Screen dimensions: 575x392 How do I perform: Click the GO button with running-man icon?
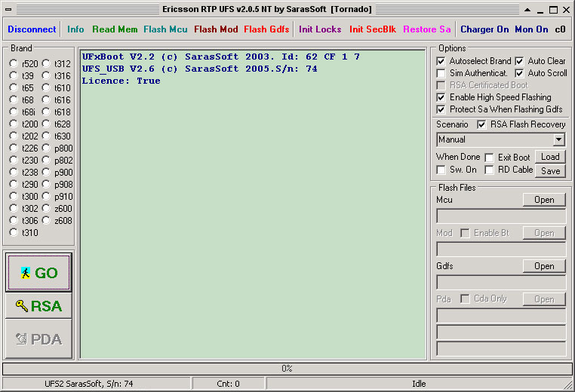pos(38,273)
